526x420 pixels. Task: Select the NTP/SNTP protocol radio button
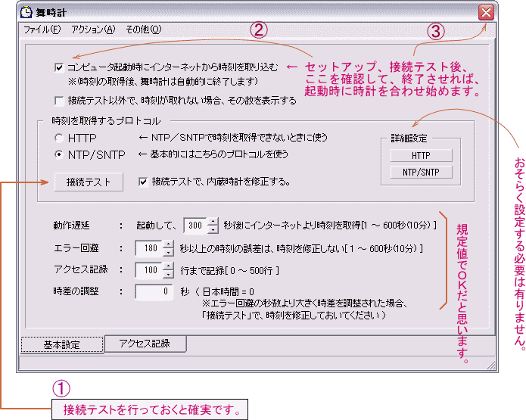tap(59, 154)
